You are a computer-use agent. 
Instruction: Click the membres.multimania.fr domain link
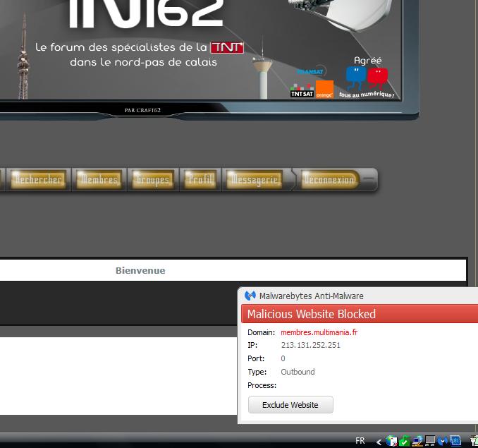319,332
